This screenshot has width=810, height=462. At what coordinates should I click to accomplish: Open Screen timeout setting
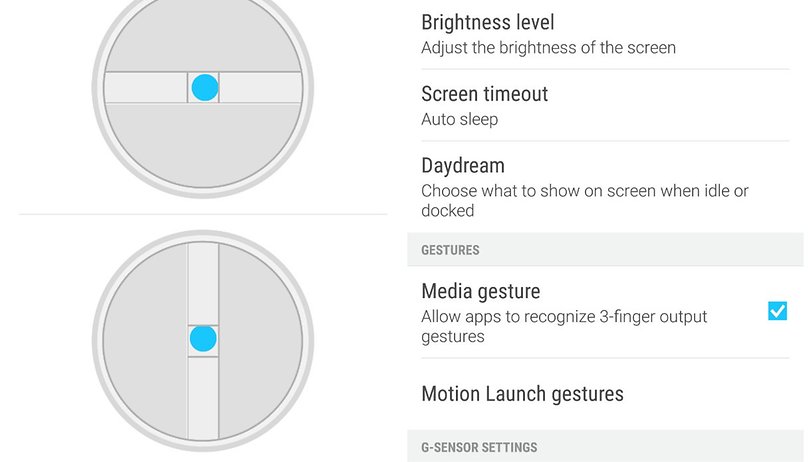(x=605, y=105)
